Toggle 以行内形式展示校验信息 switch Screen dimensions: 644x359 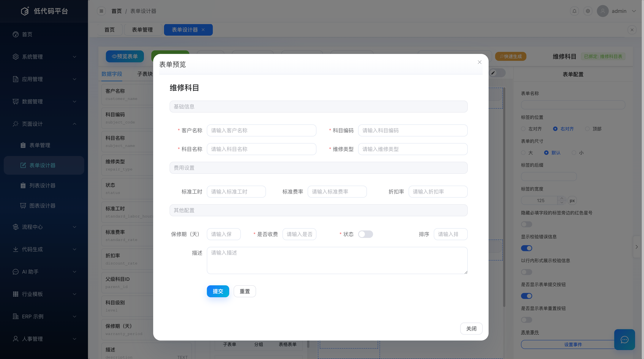[x=526, y=272]
